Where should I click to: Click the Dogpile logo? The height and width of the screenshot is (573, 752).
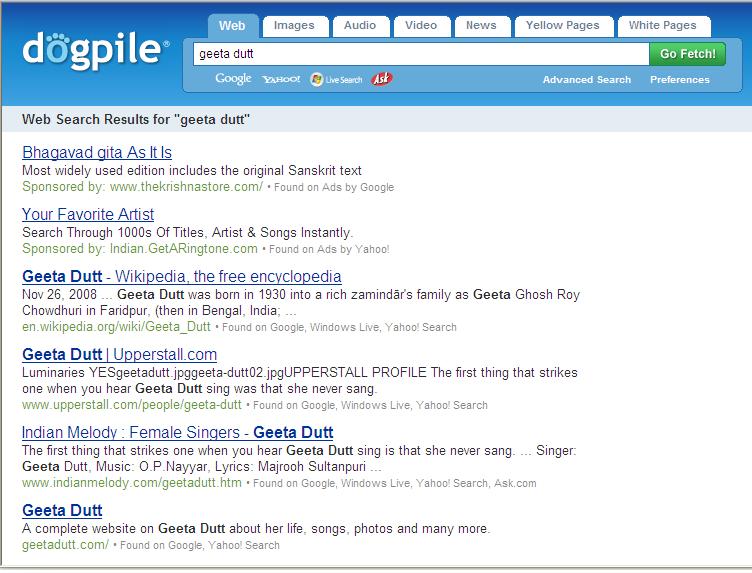click(96, 50)
